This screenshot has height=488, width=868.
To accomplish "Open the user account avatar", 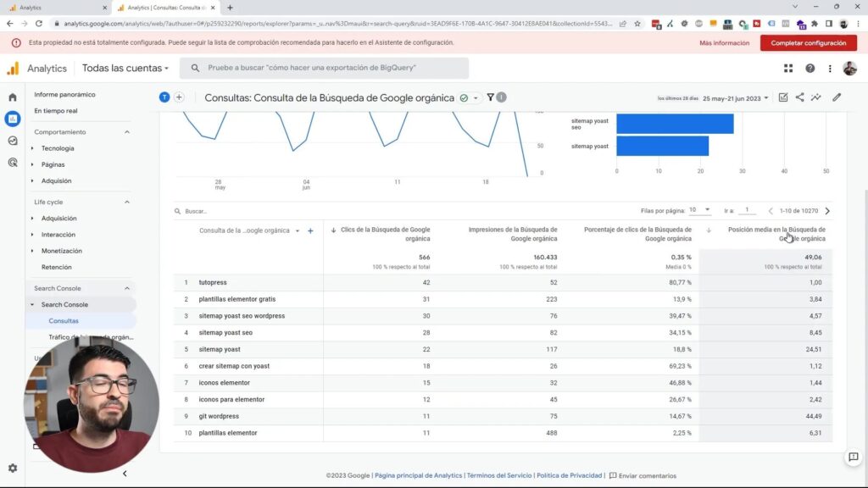I will [849, 68].
